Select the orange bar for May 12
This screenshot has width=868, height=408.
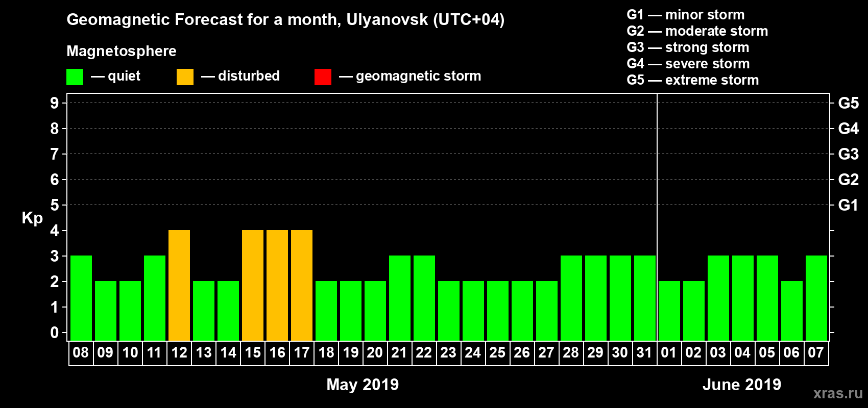coord(179,285)
